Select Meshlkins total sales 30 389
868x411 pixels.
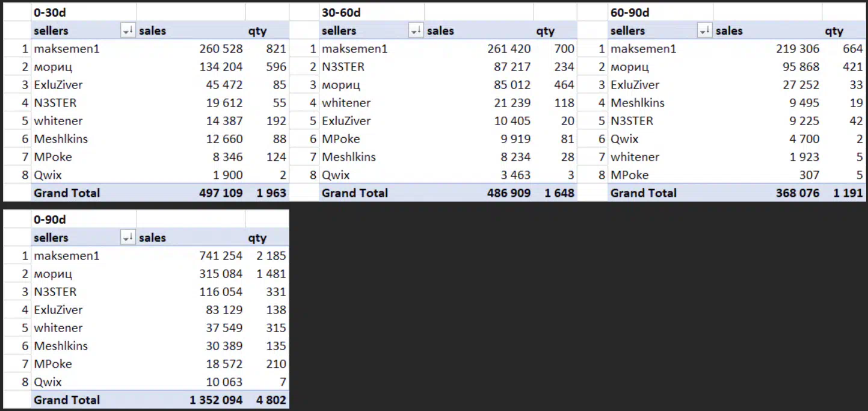click(224, 346)
